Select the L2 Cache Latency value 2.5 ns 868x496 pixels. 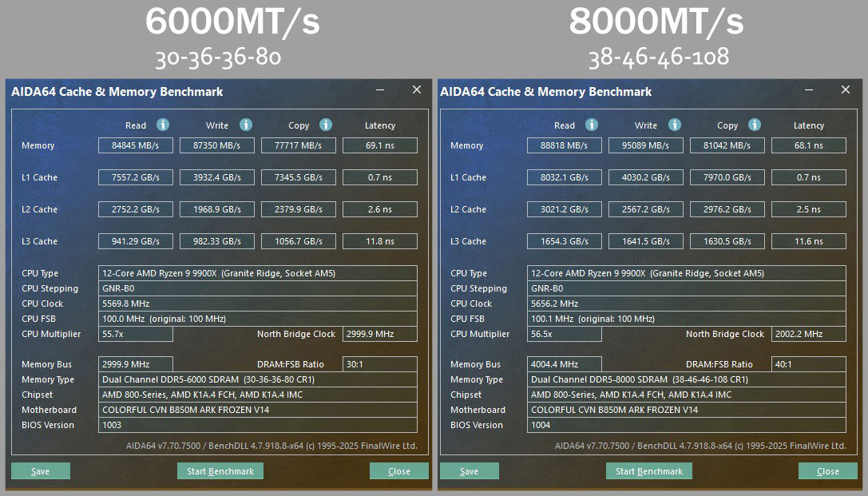(809, 209)
